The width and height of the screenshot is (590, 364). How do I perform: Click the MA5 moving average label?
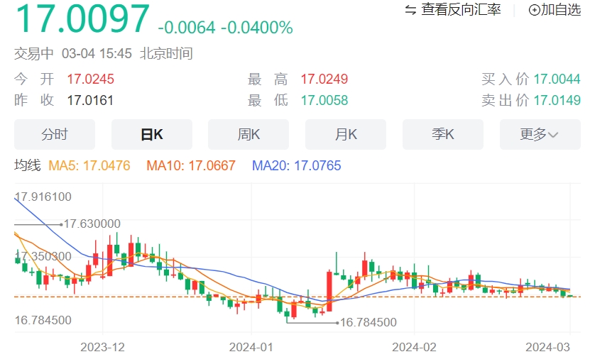click(89, 165)
